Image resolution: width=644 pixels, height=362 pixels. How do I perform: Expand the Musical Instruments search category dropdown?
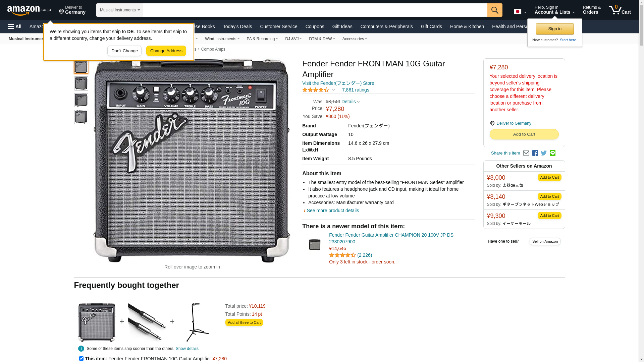click(119, 10)
